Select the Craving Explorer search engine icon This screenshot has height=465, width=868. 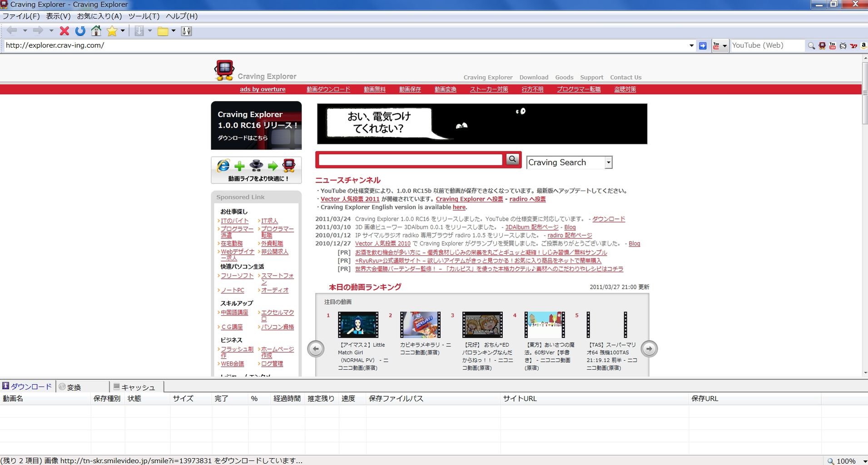point(822,45)
